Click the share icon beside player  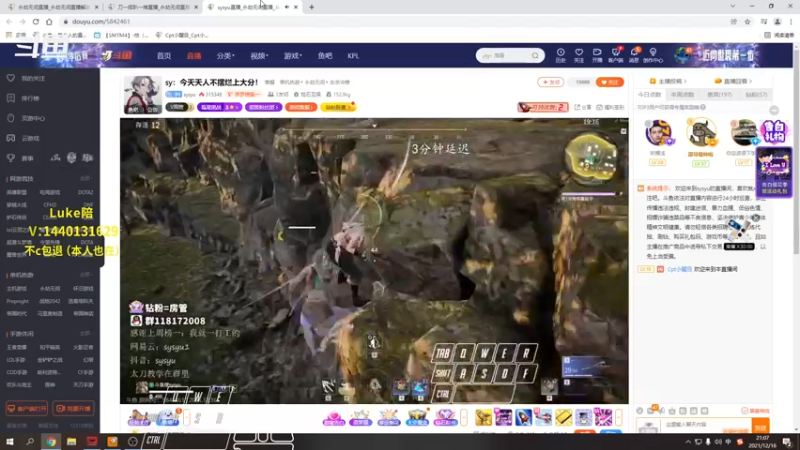[x=584, y=107]
